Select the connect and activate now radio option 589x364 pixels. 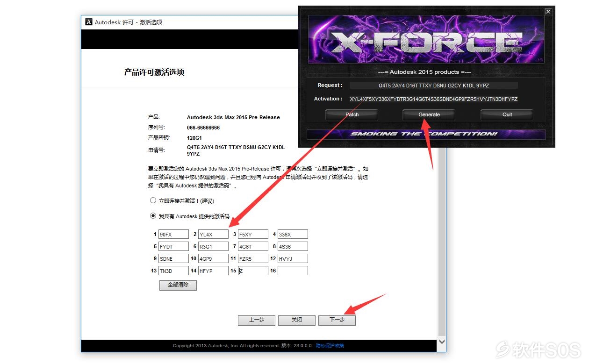pyautogui.click(x=153, y=200)
